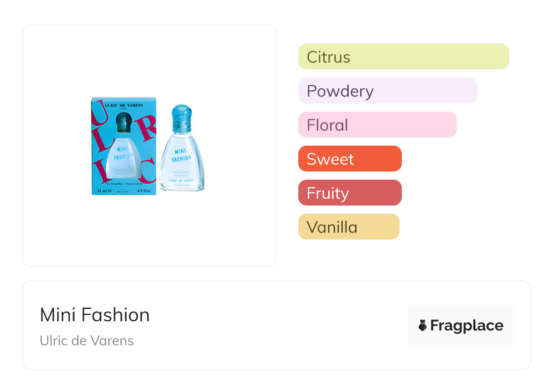
Task: Click the Fragplace perfume bottle logo icon
Action: [423, 325]
